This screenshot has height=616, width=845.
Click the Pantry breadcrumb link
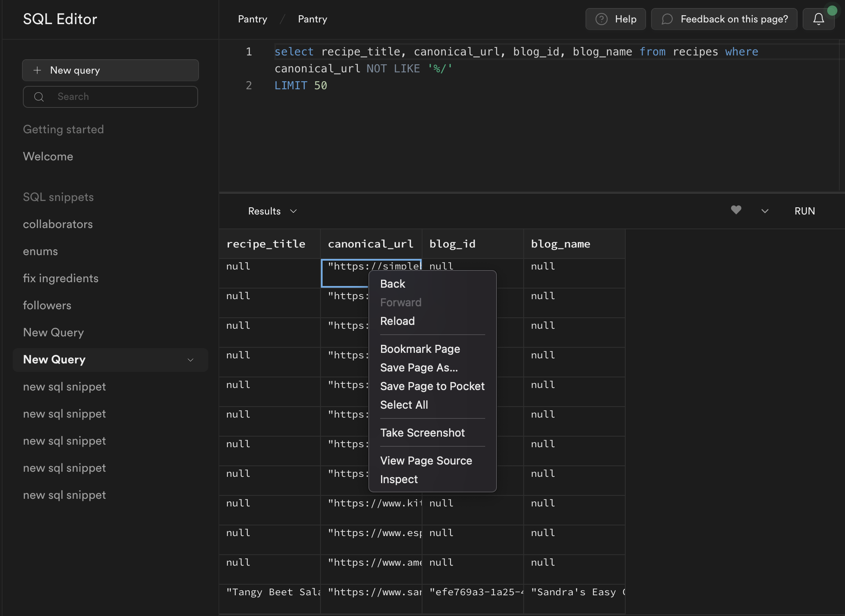tap(253, 19)
